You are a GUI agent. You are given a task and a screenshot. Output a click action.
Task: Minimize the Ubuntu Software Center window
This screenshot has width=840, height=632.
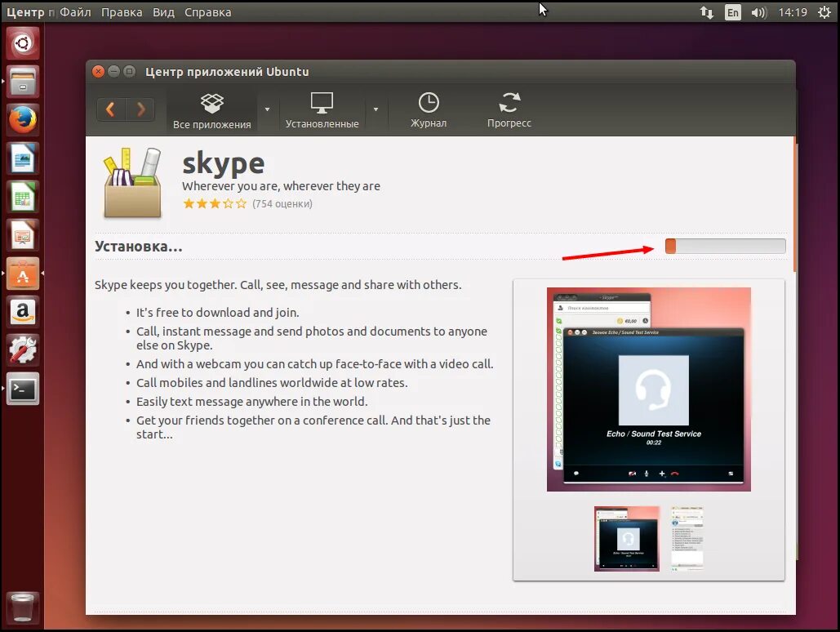(x=113, y=71)
